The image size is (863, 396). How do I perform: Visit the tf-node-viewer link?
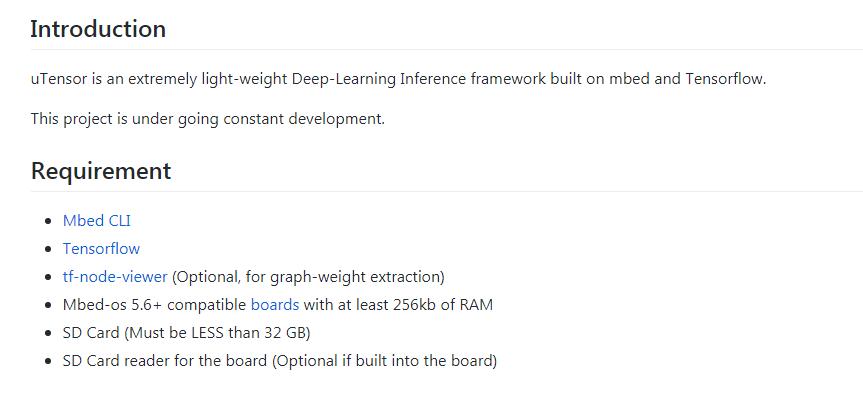tap(115, 276)
